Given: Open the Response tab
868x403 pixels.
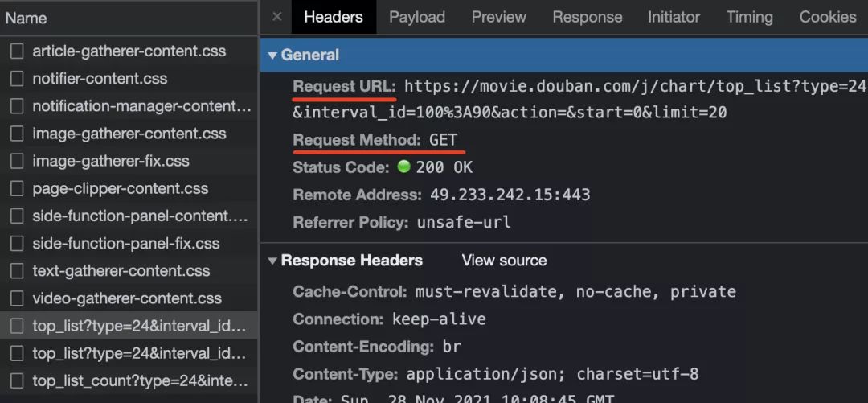Looking at the screenshot, I should click(588, 17).
